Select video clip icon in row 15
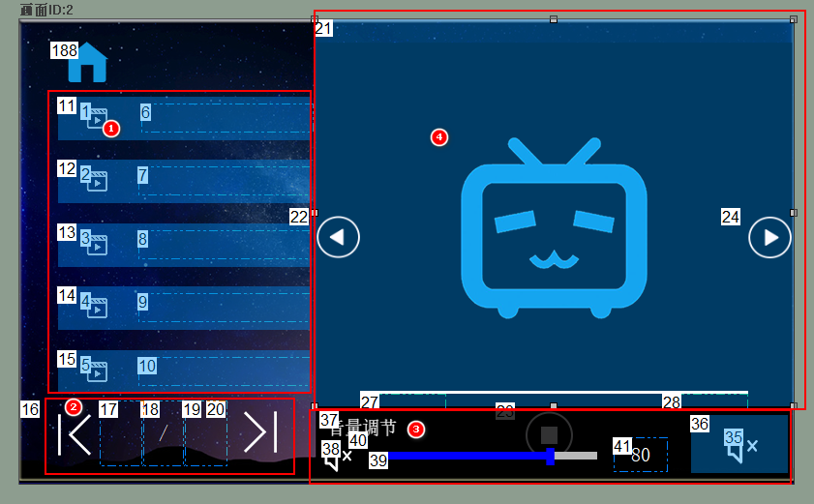 [x=97, y=371]
